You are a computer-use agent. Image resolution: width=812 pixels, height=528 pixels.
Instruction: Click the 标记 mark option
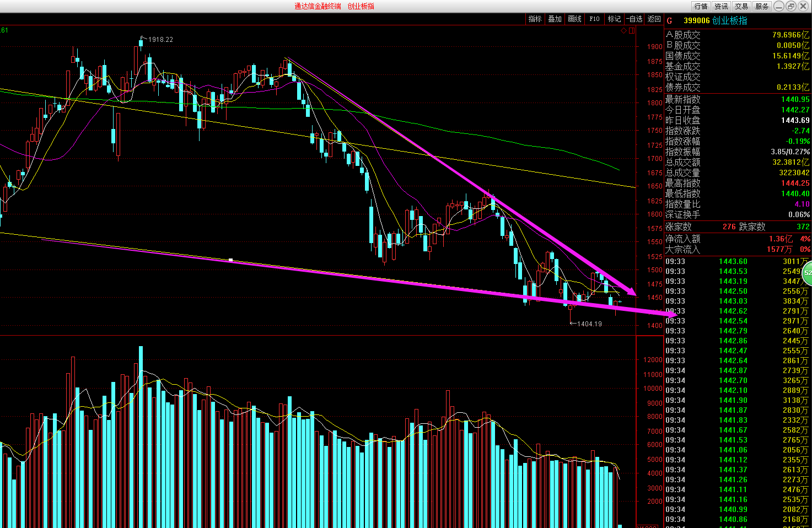[x=614, y=19]
